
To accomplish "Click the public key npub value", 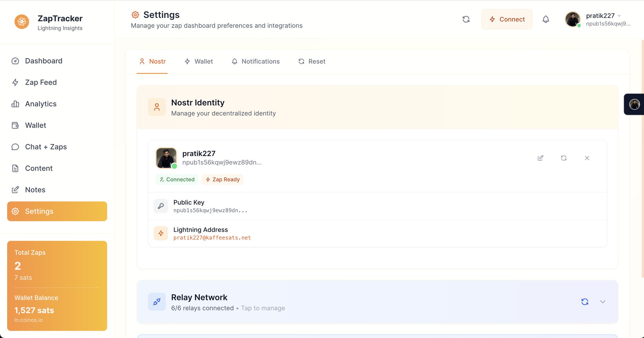I will 210,210.
